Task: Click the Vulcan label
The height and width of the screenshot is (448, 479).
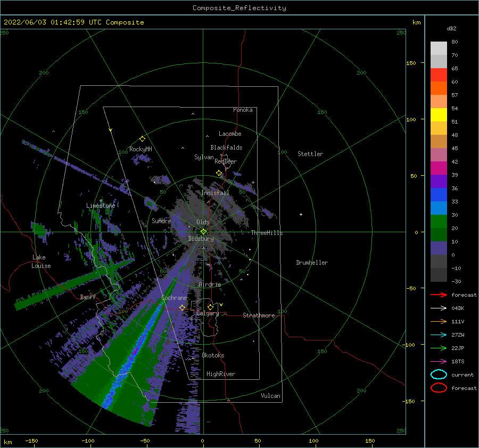Action: [x=271, y=396]
